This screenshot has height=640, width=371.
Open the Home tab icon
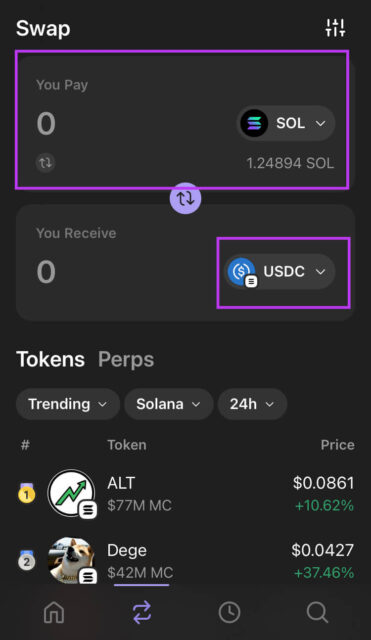(x=54, y=612)
